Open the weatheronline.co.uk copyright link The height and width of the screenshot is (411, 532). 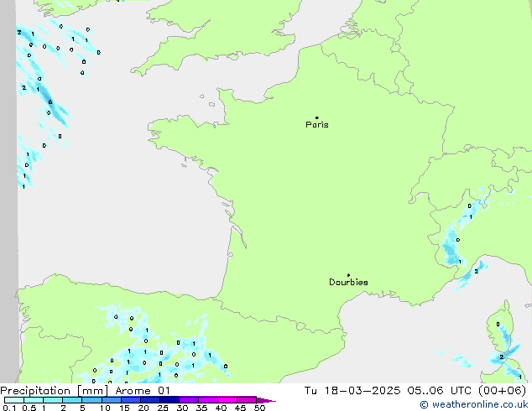tap(474, 404)
